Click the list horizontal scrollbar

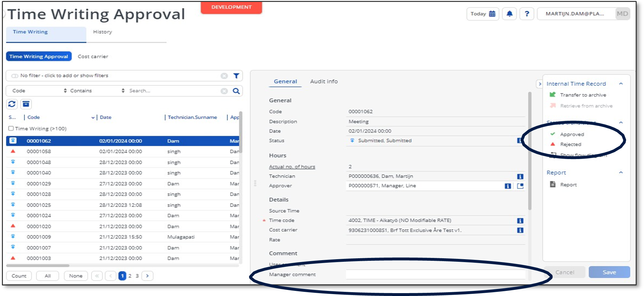click(x=38, y=266)
